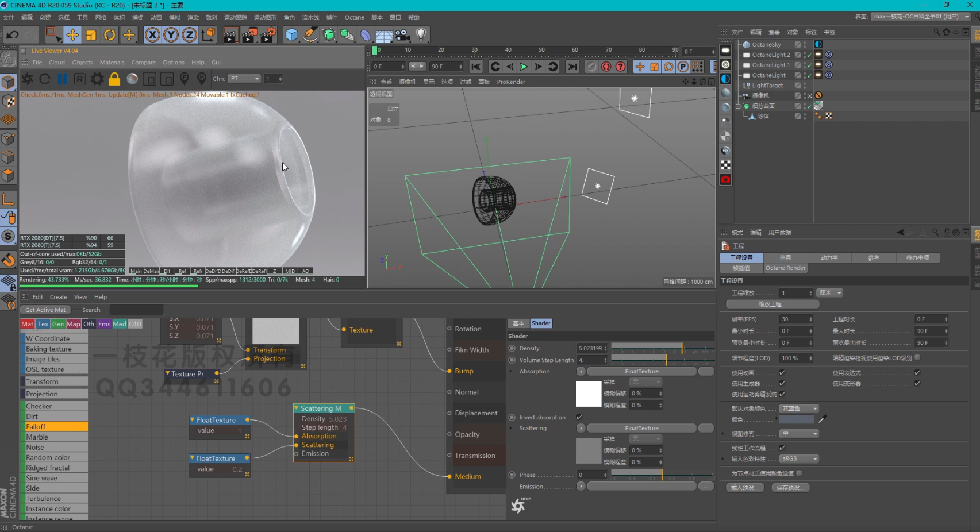The height and width of the screenshot is (532, 980).
Task: Add a Camera object icon
Action: click(402, 35)
